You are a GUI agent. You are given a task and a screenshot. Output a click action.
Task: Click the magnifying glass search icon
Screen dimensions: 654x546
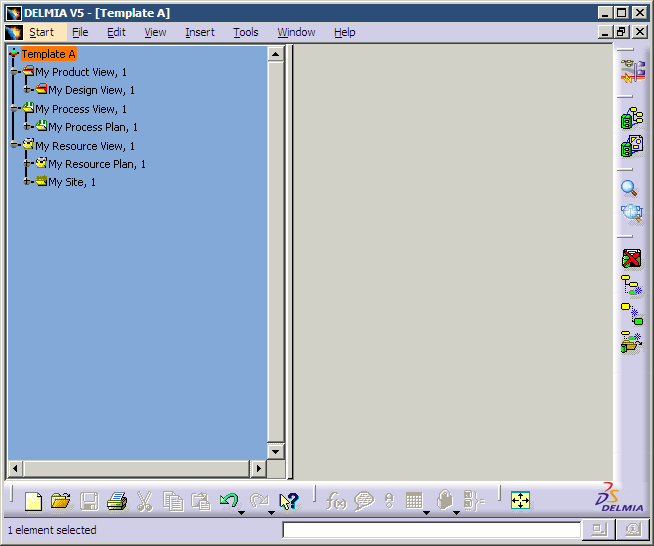(x=630, y=188)
